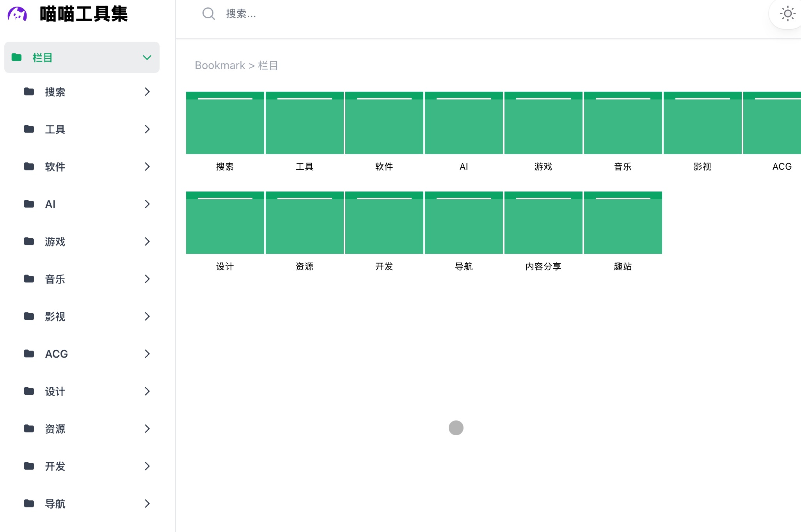Click the search magnifier icon
Screen dimensions: 801x532
click(x=209, y=14)
